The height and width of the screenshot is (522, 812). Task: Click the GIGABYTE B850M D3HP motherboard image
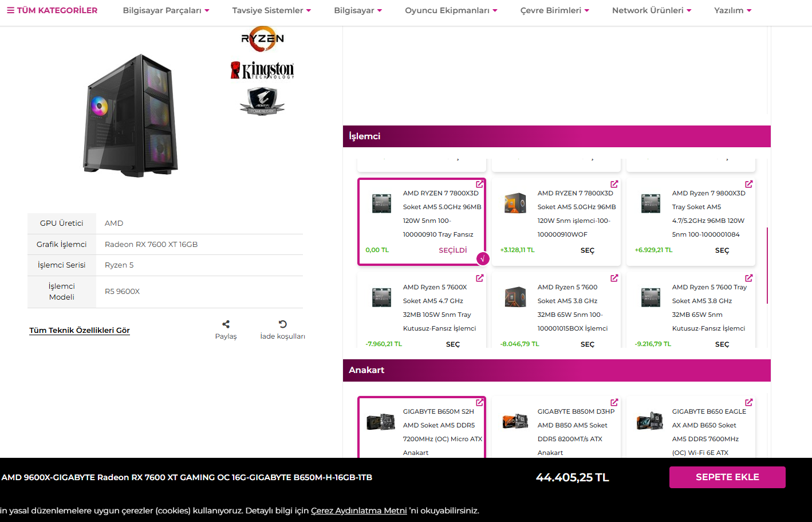(x=515, y=421)
